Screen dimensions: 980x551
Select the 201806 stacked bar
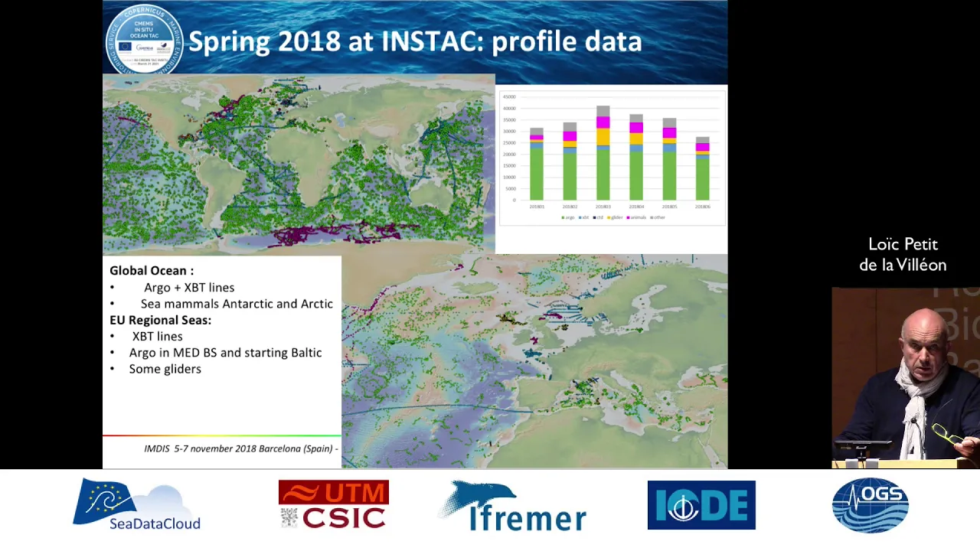702,168
